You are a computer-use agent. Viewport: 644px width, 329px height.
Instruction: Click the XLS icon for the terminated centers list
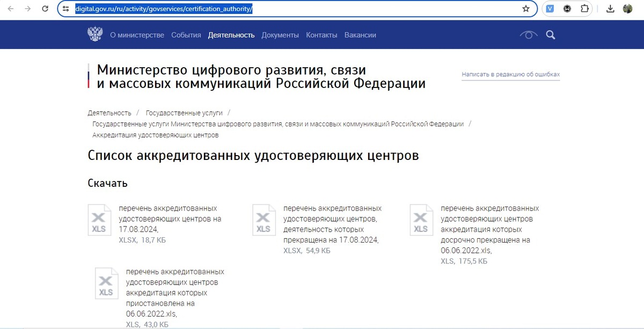coord(264,220)
